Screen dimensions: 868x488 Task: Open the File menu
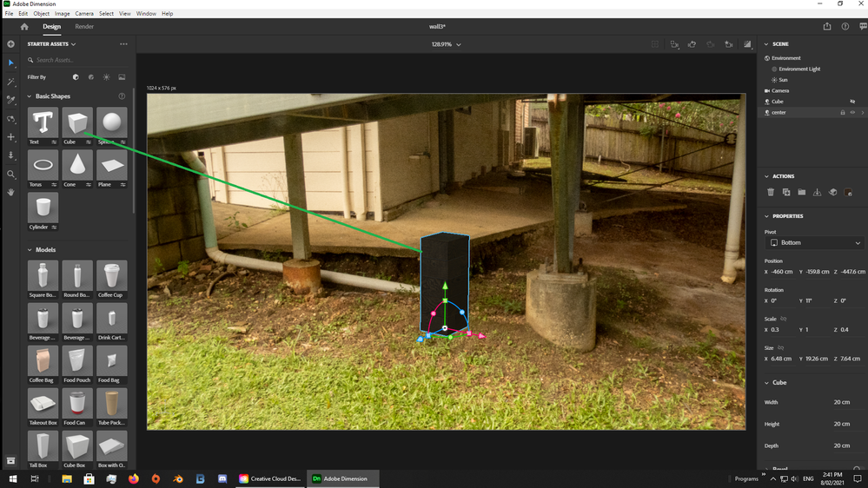(x=9, y=13)
